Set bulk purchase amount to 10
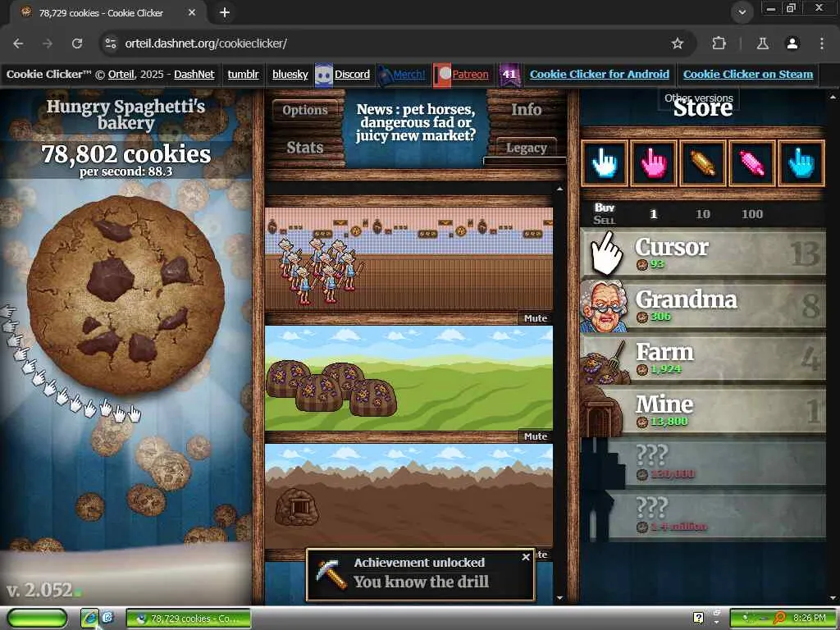The image size is (840, 630). point(702,214)
